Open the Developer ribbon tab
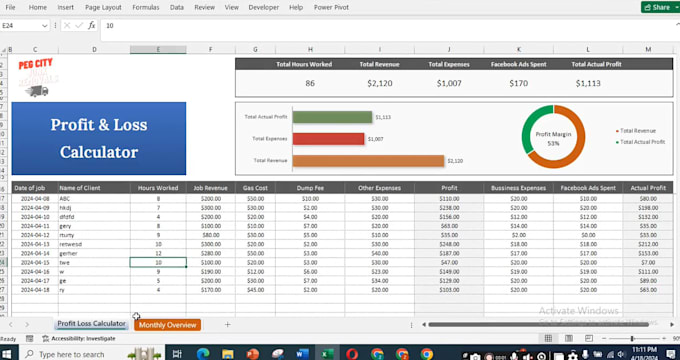 point(264,7)
